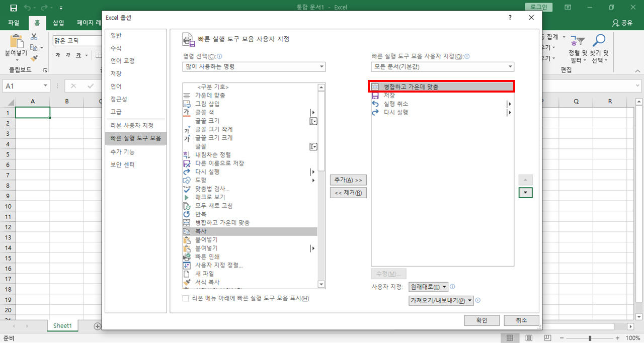Open Quick Access Toolbar customize arrow
Viewport: 644px width, 343px height.
61,8
